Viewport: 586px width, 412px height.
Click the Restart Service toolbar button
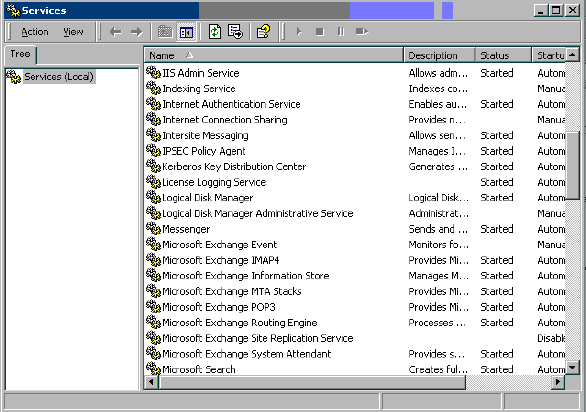click(361, 32)
